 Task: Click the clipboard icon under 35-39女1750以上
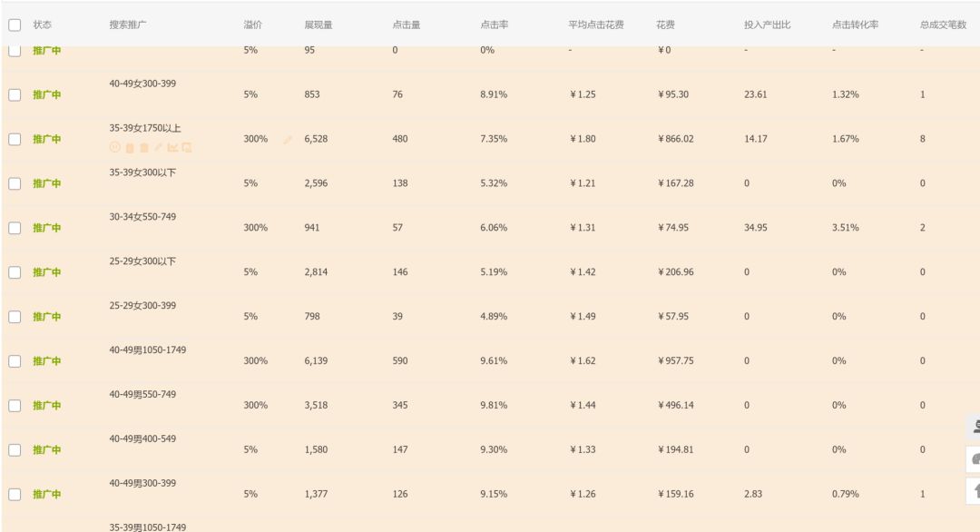point(129,147)
